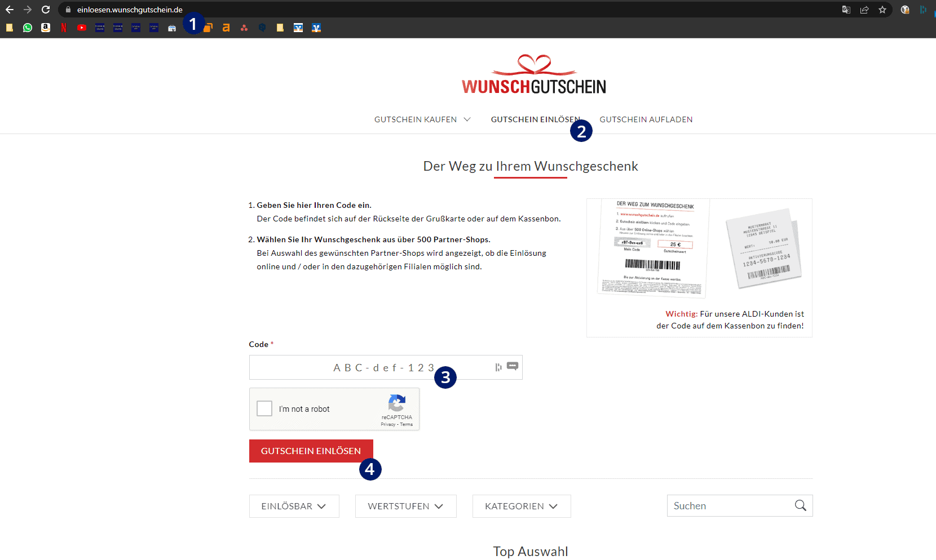Open the teal Dashlane extension in the toolbar

pos(923,10)
